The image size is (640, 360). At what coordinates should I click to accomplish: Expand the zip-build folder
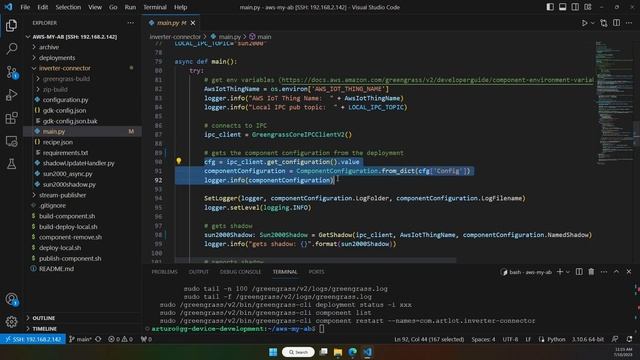(x=55, y=89)
